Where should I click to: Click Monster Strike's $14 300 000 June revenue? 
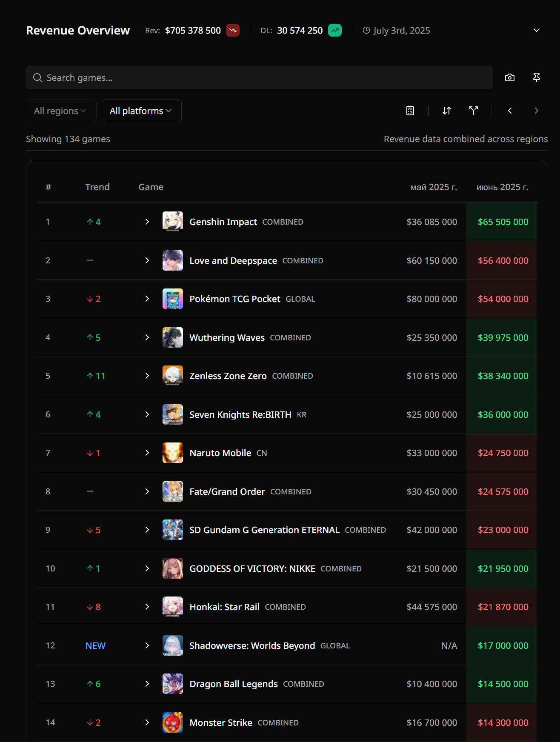point(503,722)
